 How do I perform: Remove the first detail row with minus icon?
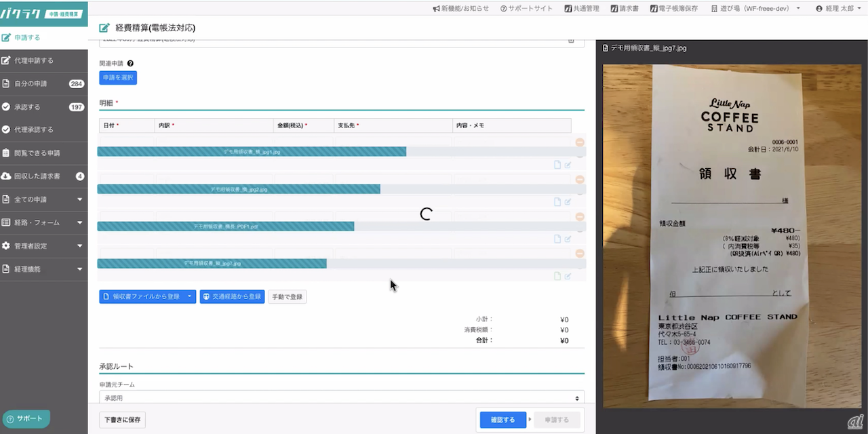click(x=580, y=142)
